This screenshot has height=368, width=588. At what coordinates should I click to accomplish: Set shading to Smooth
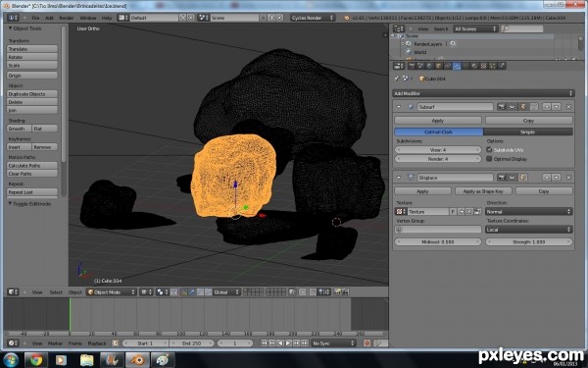pyautogui.click(x=20, y=129)
